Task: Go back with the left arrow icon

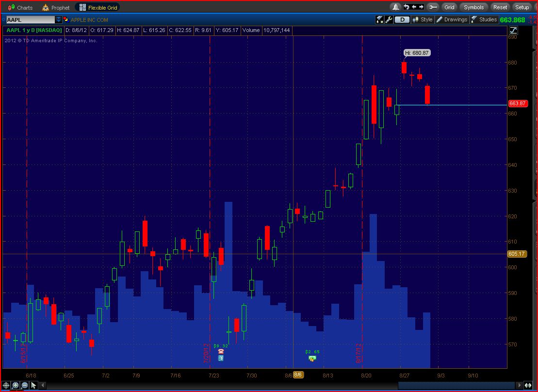Action: [414, 7]
